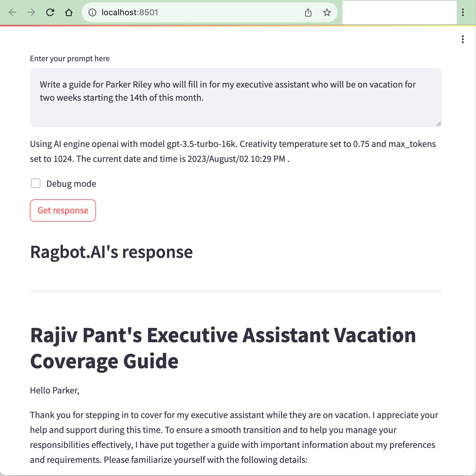Click the "Ragbot.AI's response" heading
This screenshot has width=476, height=476.
point(111,252)
